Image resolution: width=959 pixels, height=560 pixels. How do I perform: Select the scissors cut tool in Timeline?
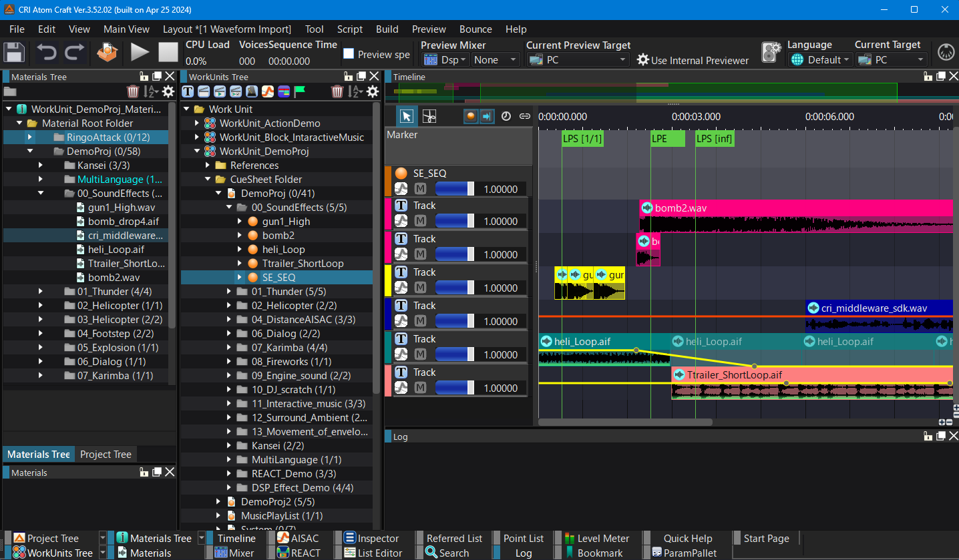[x=429, y=116]
